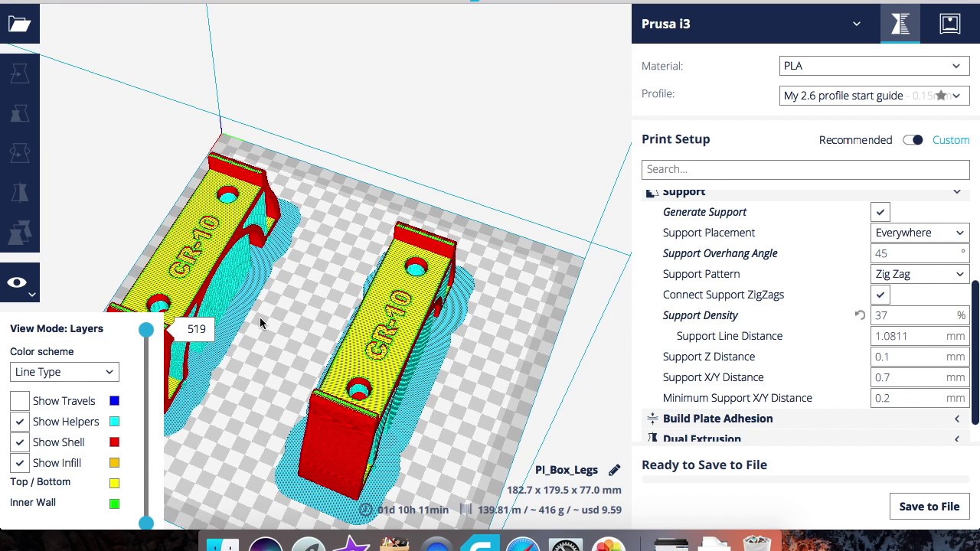The width and height of the screenshot is (980, 551).
Task: Click the Dual Extrusion category icon
Action: pos(652,439)
